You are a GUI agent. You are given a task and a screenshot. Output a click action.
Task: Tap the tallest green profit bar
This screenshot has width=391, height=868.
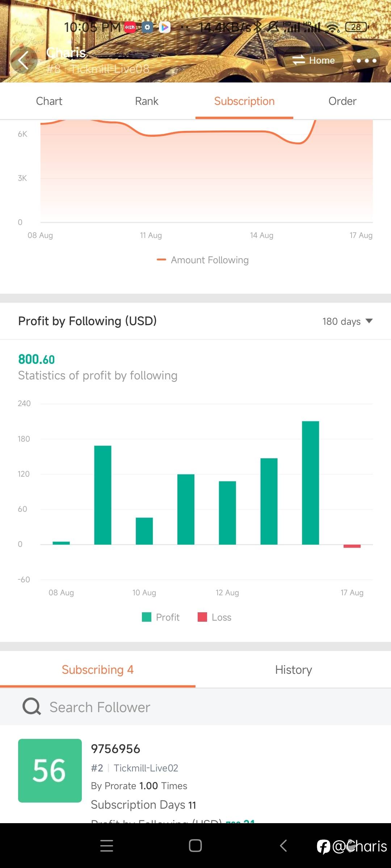(x=311, y=483)
